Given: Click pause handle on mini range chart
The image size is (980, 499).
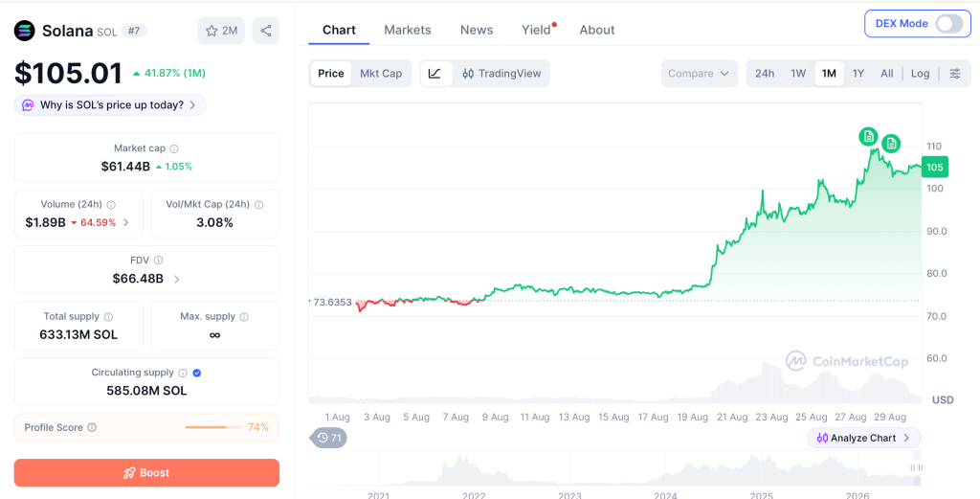Looking at the screenshot, I should (x=916, y=467).
